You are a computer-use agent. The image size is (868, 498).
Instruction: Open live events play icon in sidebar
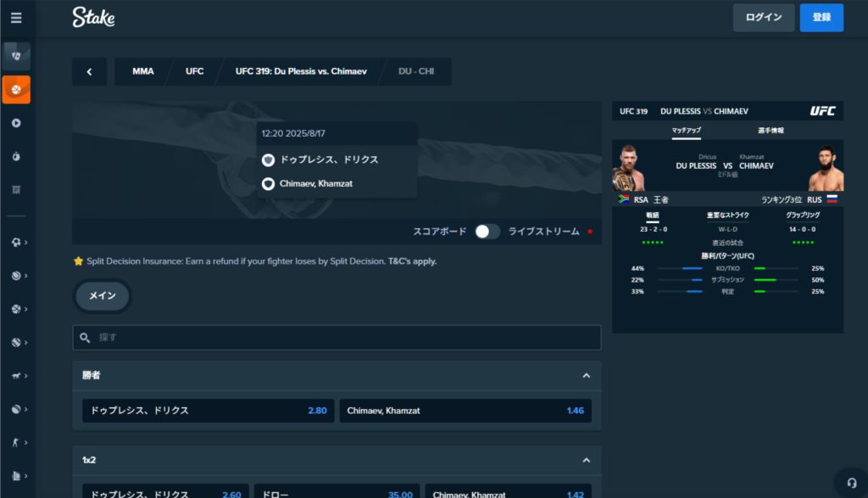coord(16,123)
